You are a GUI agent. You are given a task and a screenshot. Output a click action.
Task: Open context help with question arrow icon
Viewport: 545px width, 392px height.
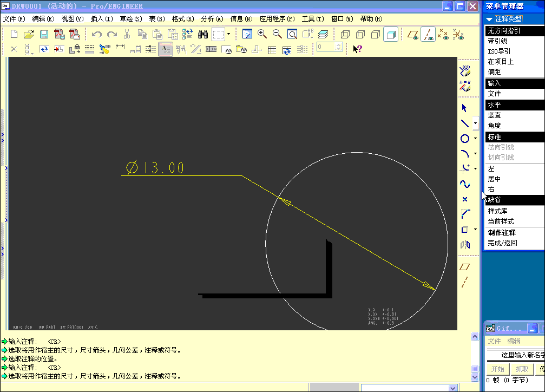357,49
